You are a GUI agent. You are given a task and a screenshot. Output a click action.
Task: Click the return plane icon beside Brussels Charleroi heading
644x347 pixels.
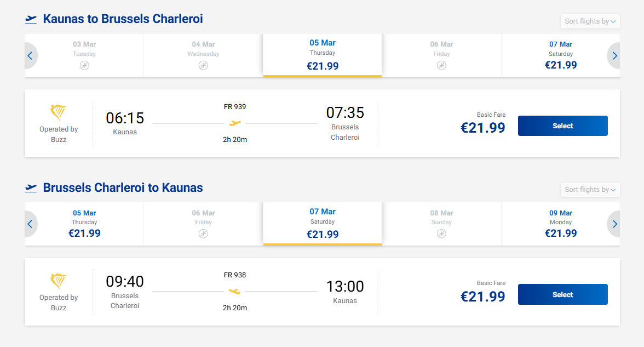[31, 188]
